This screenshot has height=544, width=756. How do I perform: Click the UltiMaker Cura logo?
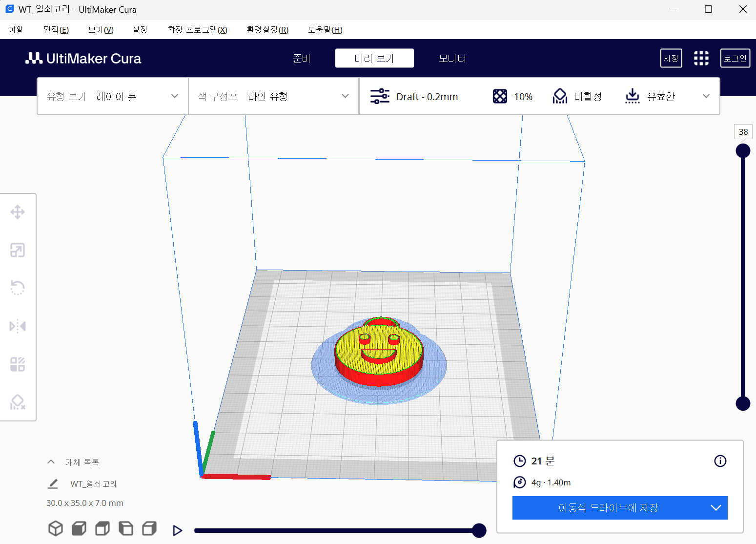pyautogui.click(x=83, y=58)
